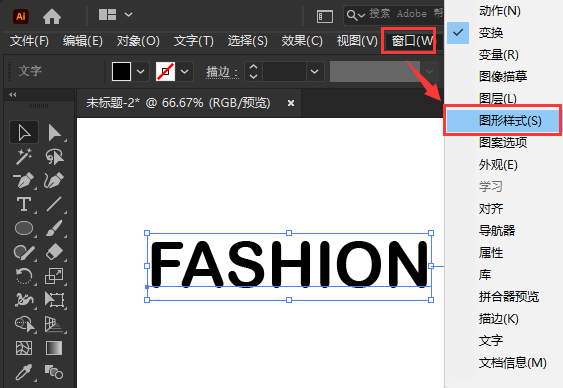The height and width of the screenshot is (388, 563).
Task: Select the Scale tool
Action: click(x=55, y=276)
